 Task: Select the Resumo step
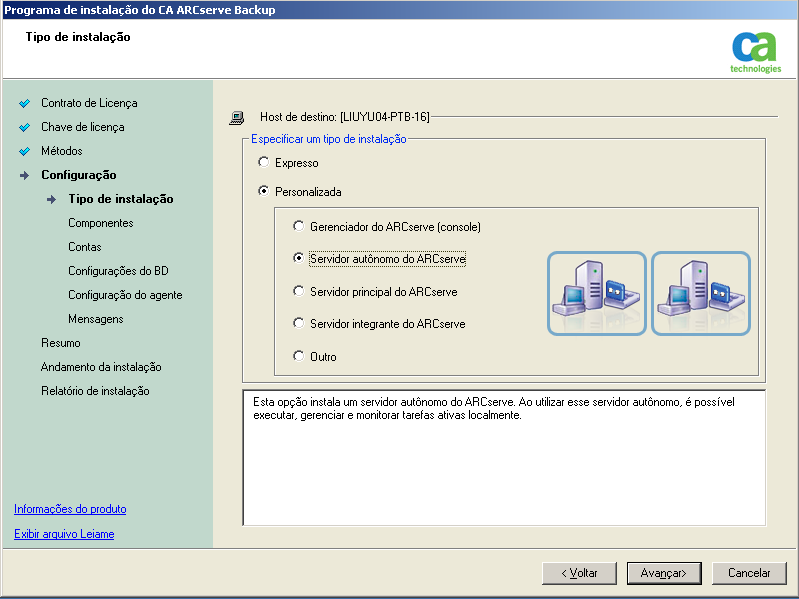pyautogui.click(x=61, y=343)
